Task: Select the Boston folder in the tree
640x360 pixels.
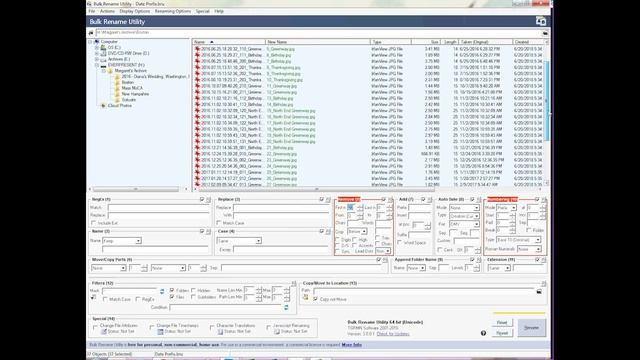Action: click(128, 82)
